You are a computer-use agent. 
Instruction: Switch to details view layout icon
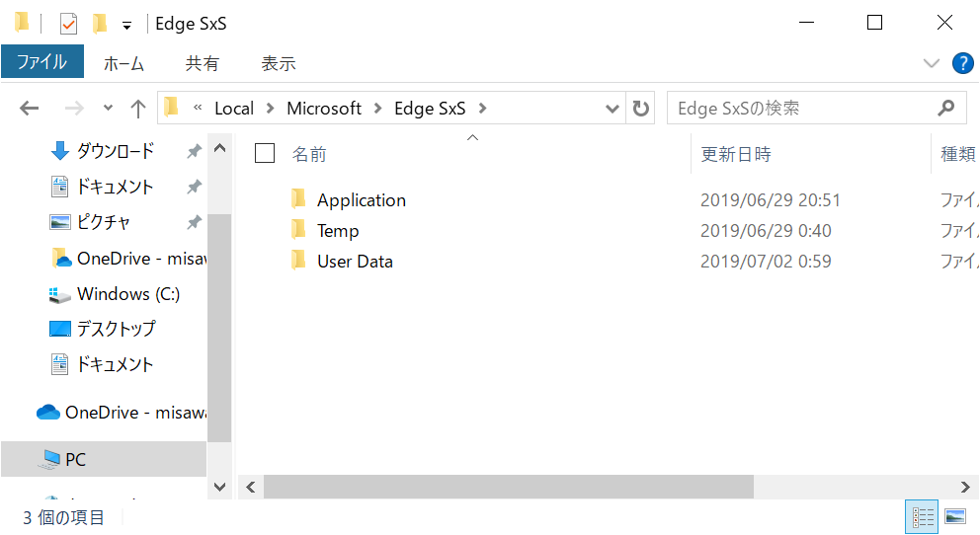[924, 516]
